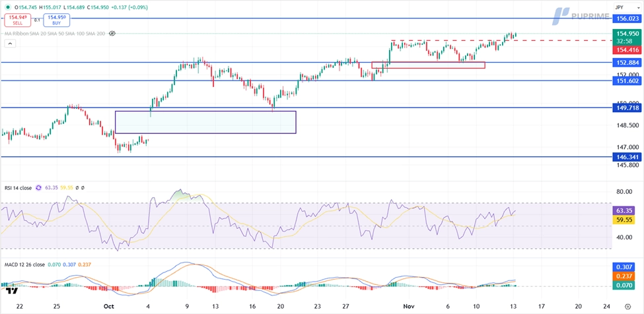This screenshot has width=644, height=314.
Task: Click the green market status dot
Action: click(x=7, y=7)
